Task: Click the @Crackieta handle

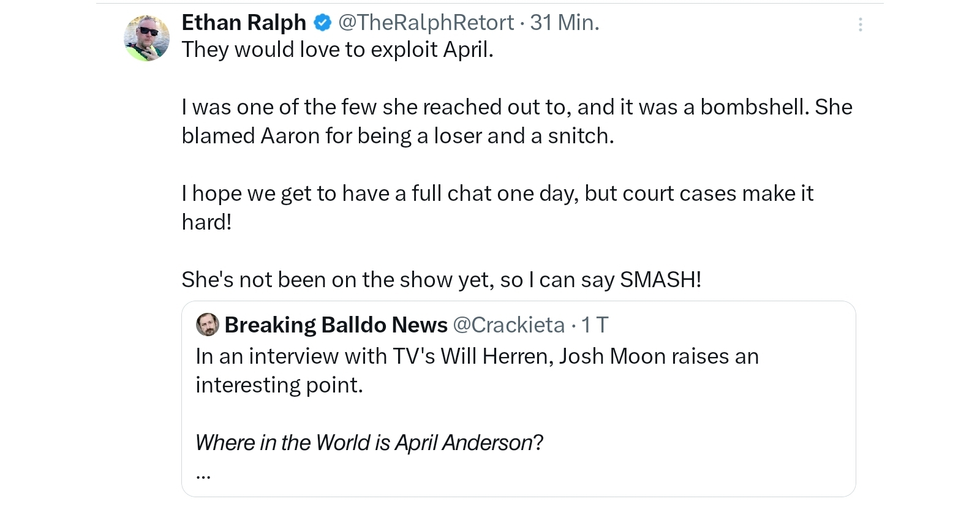Action: click(x=508, y=325)
